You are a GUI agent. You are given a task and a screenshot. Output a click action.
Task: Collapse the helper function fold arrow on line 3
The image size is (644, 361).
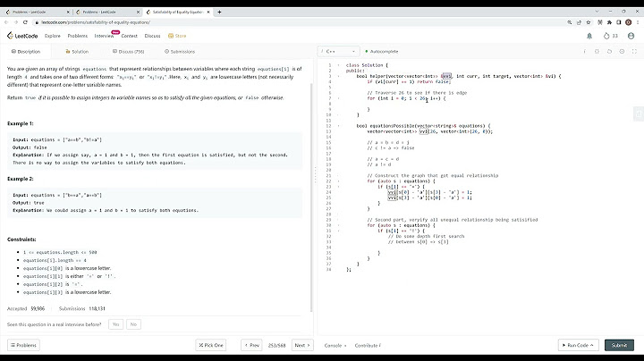[338, 76]
